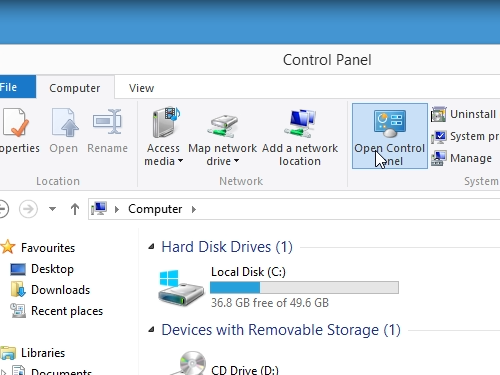Click the Access media server icon
Image resolution: width=500 pixels, height=375 pixels.
(165, 122)
